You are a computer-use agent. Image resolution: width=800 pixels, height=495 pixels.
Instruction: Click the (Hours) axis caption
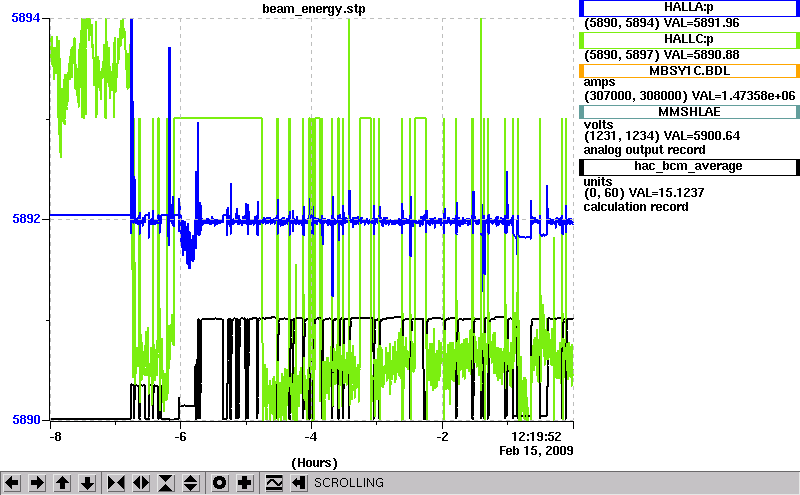pyautogui.click(x=314, y=463)
